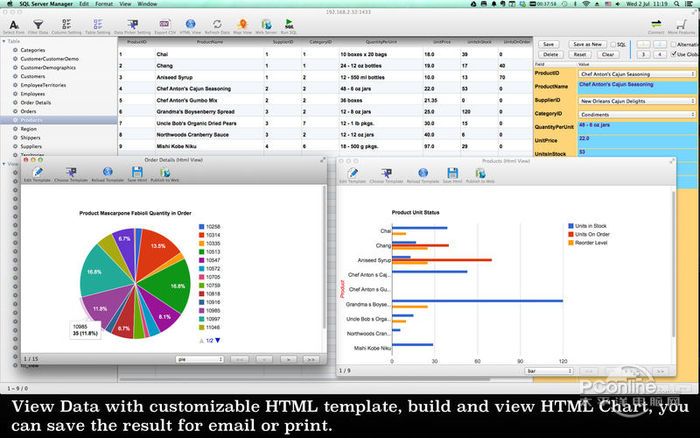Click the Save as New button
This screenshot has height=438, width=700.
tap(587, 45)
